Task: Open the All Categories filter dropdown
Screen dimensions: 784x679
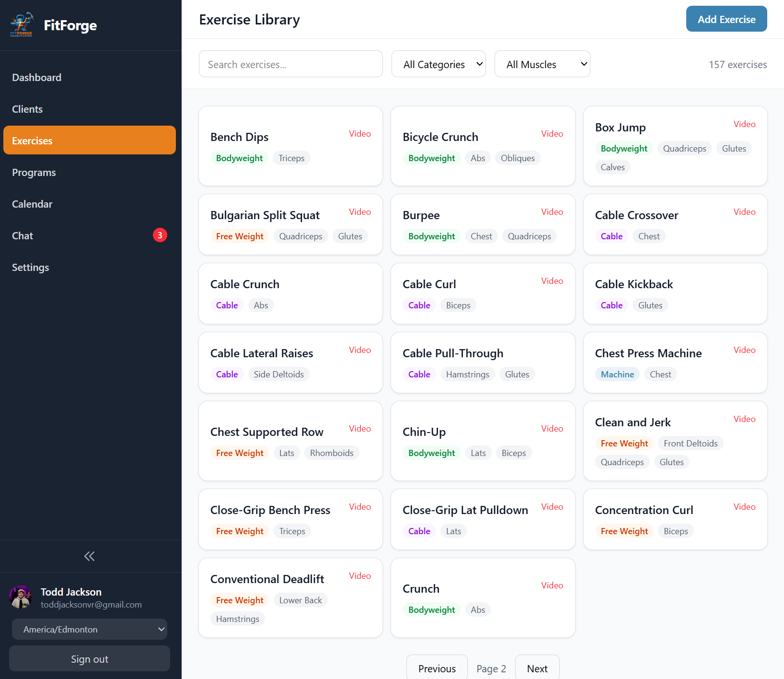Action: (438, 64)
